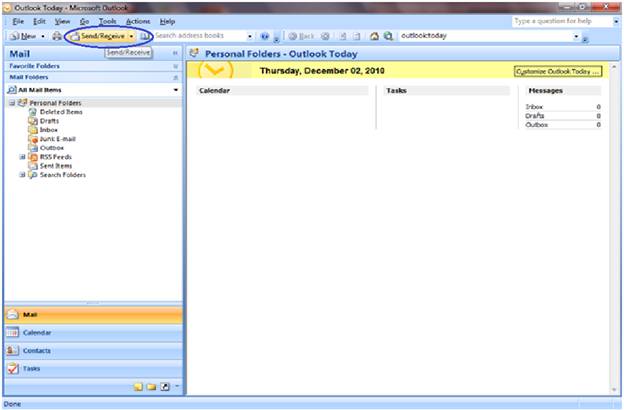Click the Search the Web icon
The height and width of the screenshot is (410, 624).
coord(388,36)
